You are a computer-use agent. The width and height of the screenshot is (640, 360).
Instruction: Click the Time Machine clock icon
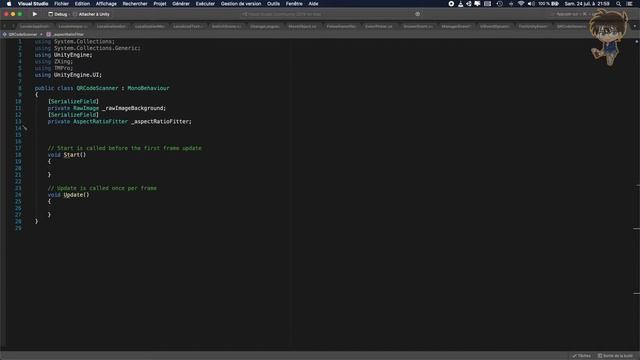point(500,4)
